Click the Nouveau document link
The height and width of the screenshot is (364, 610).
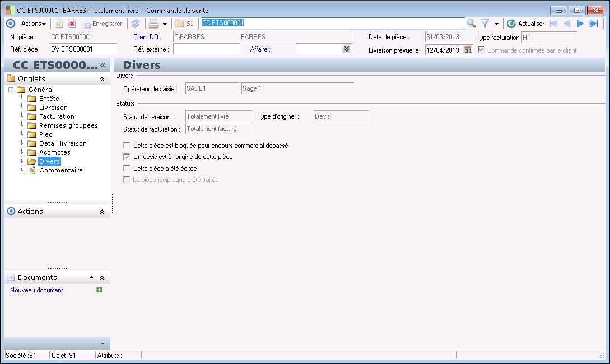[x=36, y=290]
